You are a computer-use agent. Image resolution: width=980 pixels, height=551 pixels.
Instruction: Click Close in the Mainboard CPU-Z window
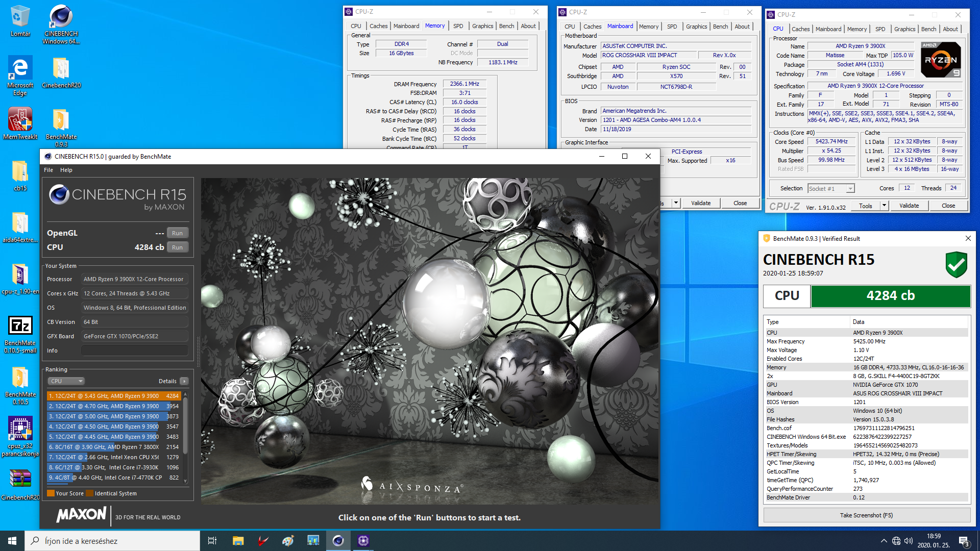tap(740, 203)
